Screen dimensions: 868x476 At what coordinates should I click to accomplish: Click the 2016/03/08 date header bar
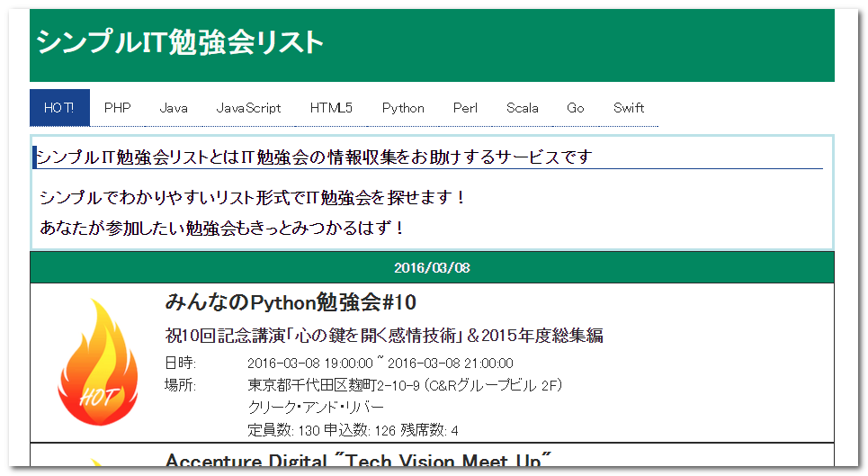432,268
